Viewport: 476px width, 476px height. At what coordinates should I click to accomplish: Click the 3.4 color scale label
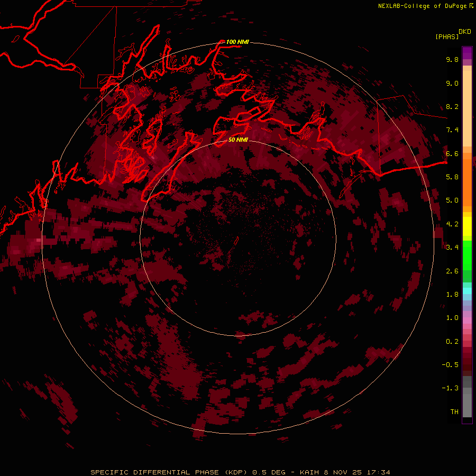(452, 248)
